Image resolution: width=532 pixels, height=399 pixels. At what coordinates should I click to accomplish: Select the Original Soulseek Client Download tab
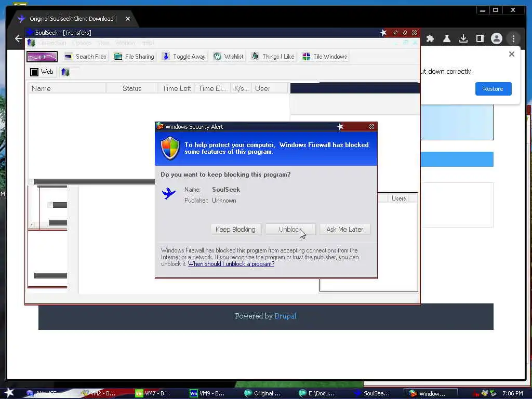(72, 19)
